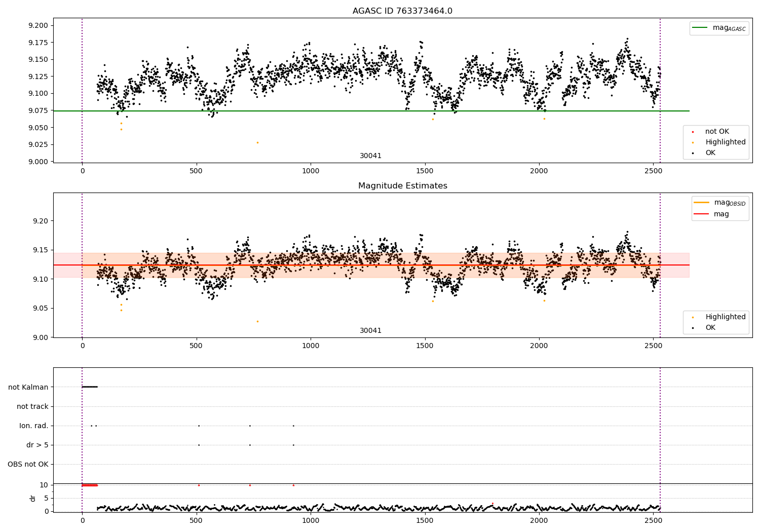Click the rotated 'dr' y-axis label

click(x=33, y=498)
